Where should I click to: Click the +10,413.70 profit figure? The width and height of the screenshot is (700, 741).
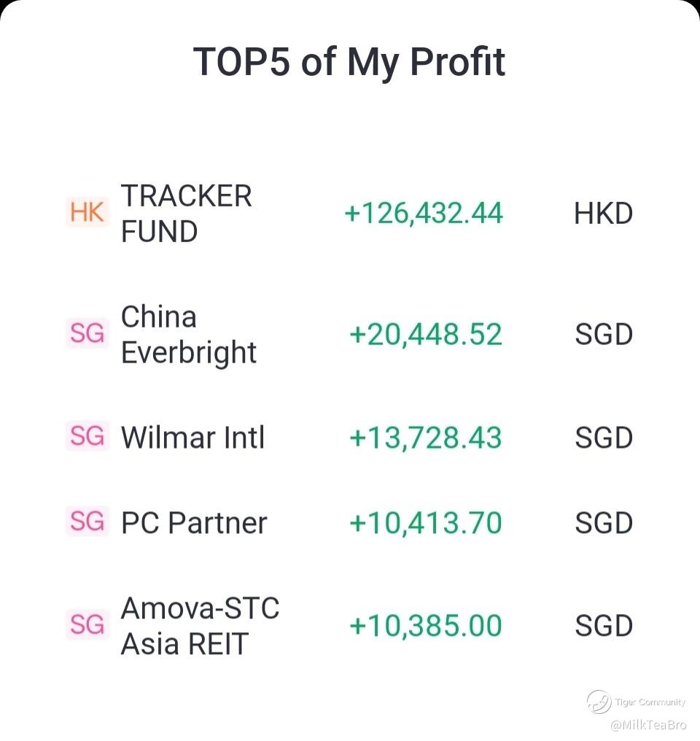(x=426, y=523)
